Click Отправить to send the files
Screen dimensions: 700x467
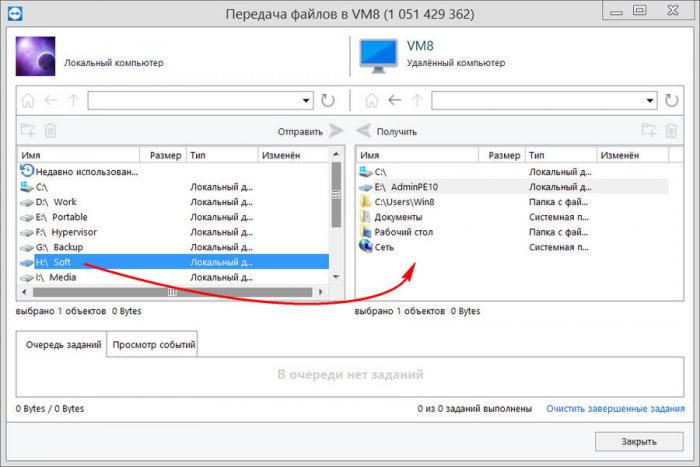pyautogui.click(x=311, y=131)
